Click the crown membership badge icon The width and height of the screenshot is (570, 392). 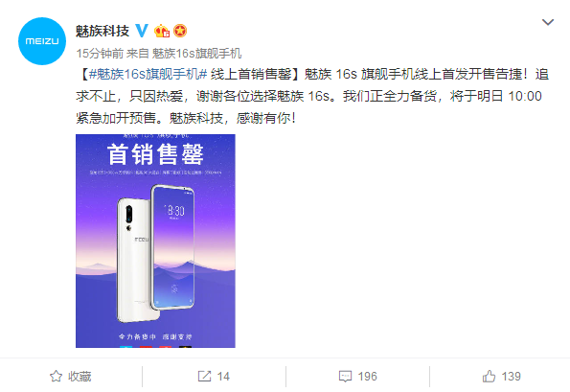click(162, 32)
